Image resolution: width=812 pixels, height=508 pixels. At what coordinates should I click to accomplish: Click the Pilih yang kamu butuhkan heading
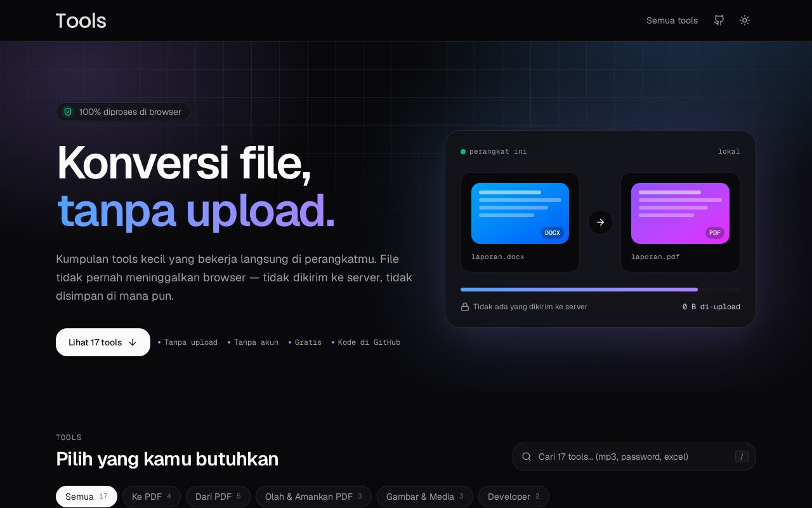click(x=167, y=458)
